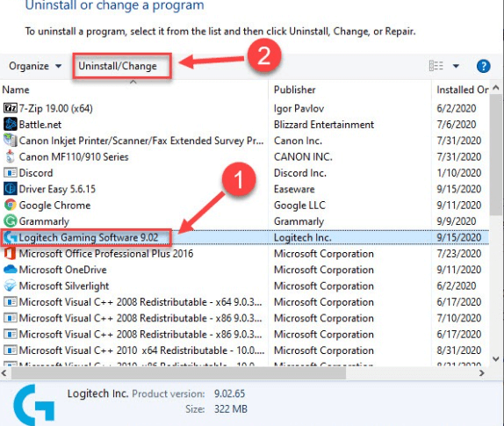Image resolution: width=504 pixels, height=426 pixels.
Task: Select the 7-Zip 19.00 (x64) entry
Action: click(55, 108)
